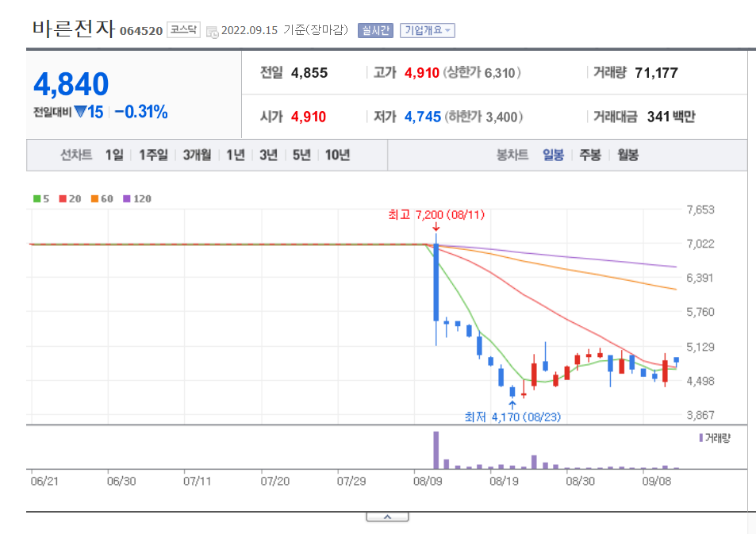
Task: Click the 고가 value 4,910
Action: (422, 73)
